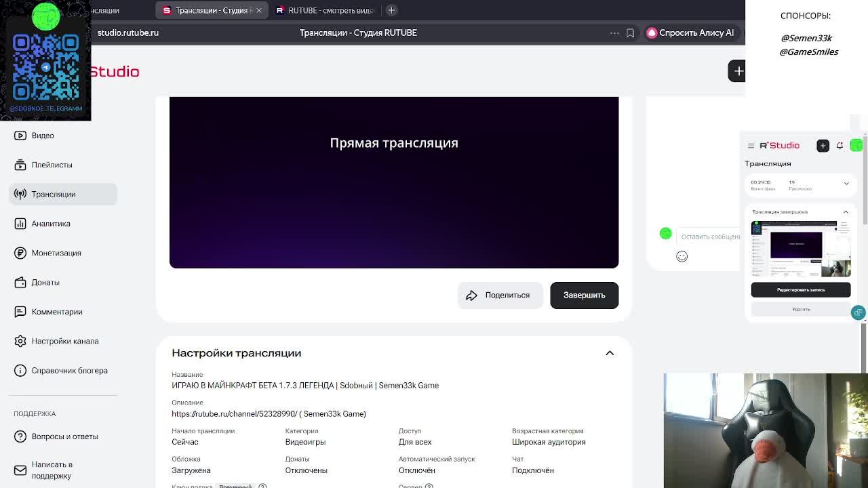Click the Трансляции broadcast icon in sidebar
Viewport: 868px width, 488px height.
tap(20, 195)
